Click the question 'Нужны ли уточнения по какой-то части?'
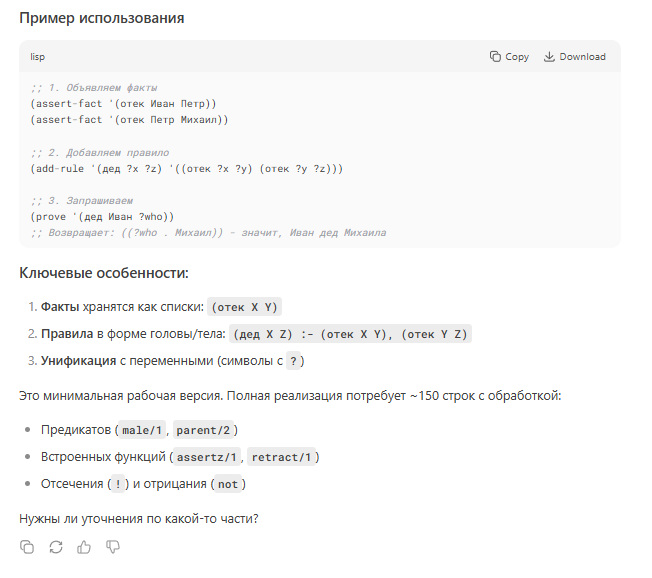This screenshot has height=578, width=652. [139, 517]
